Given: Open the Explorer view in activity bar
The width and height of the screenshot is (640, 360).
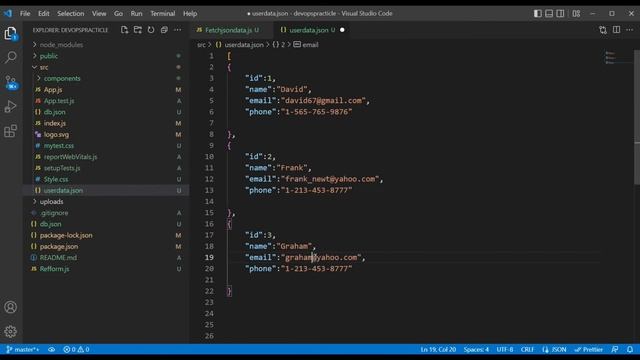Looking at the screenshot, I should click(x=11, y=33).
